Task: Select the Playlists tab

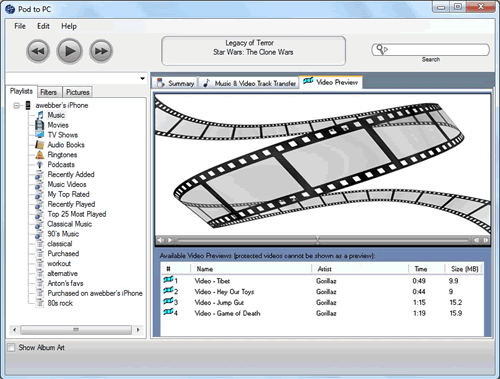Action: tap(21, 91)
